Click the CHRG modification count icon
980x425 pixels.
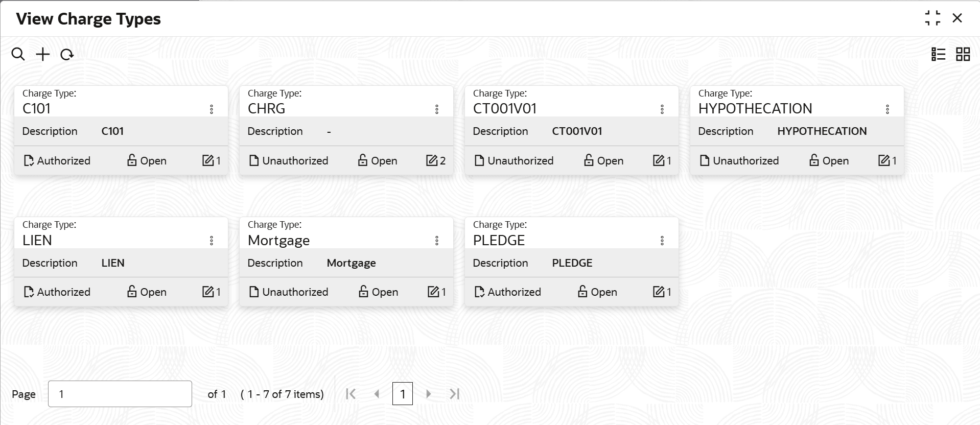432,160
